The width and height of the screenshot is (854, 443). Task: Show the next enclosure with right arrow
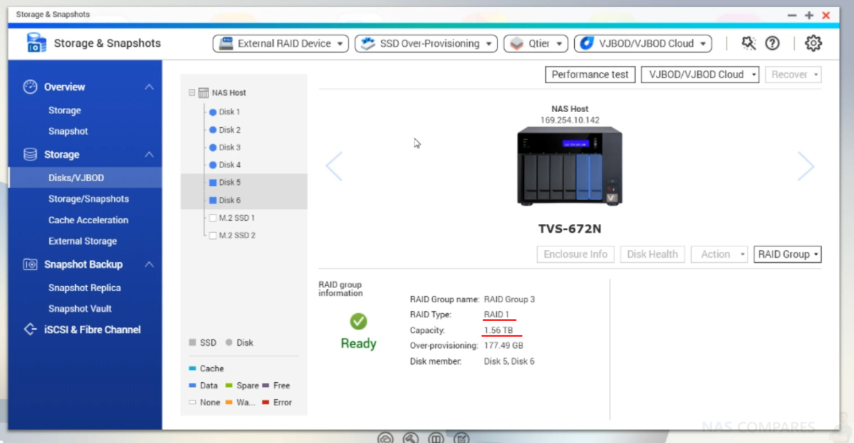tap(806, 166)
